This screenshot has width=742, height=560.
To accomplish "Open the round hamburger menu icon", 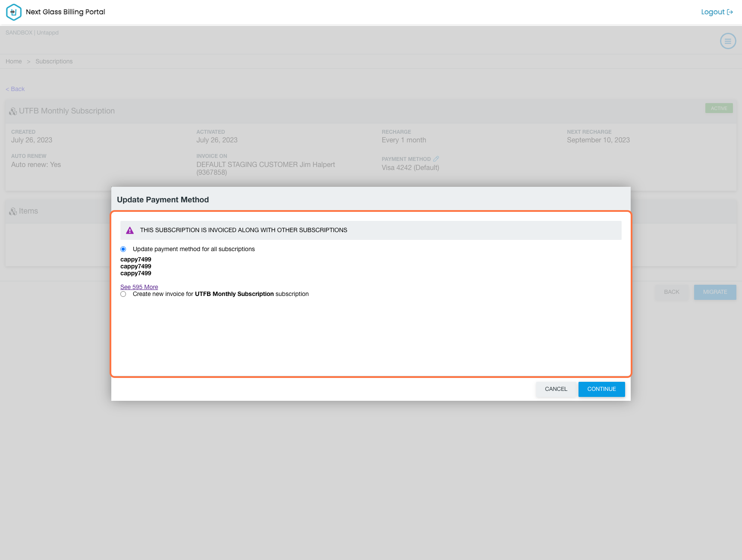I will [728, 41].
